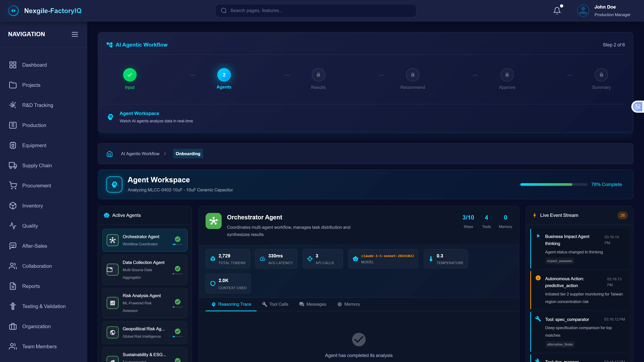Expand the breadcrumb chevron after AI Agentic Workflow
Screen dimensions: 644x362
pyautogui.click(x=165, y=154)
